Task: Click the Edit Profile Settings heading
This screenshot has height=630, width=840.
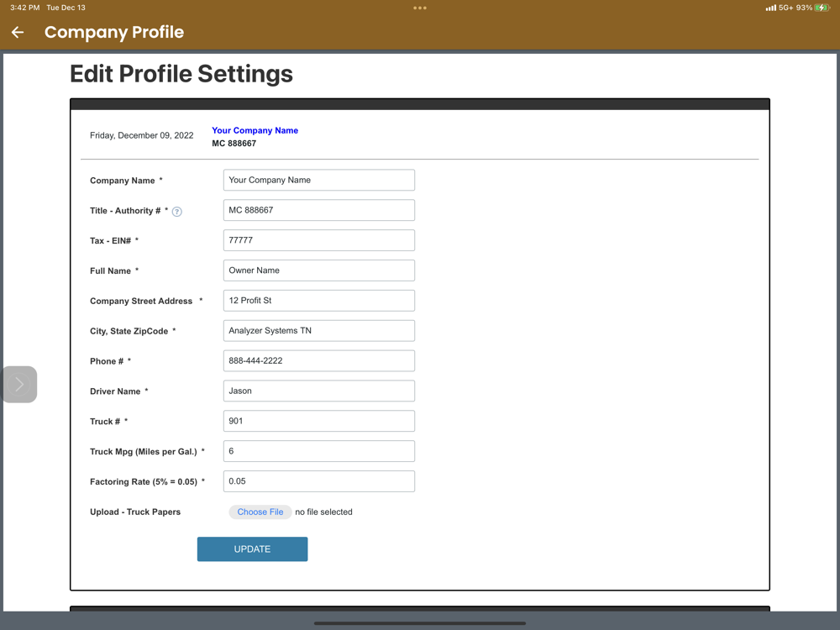Action: pyautogui.click(x=181, y=74)
